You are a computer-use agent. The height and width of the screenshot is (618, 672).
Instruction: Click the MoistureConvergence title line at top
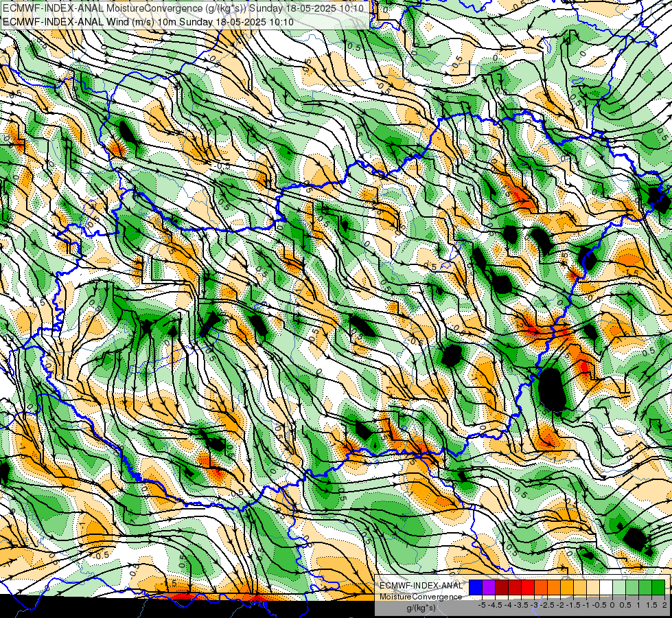click(183, 8)
